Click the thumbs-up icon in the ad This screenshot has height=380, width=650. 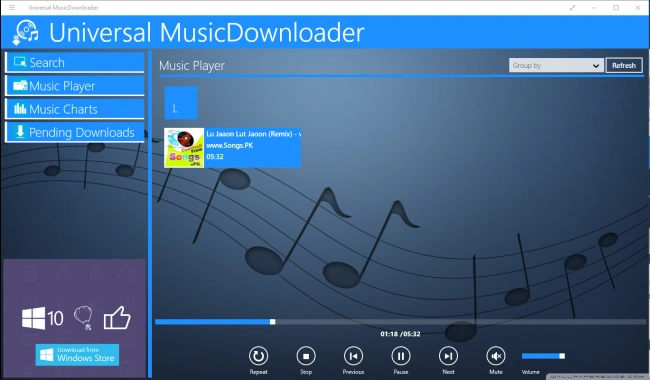pos(117,318)
